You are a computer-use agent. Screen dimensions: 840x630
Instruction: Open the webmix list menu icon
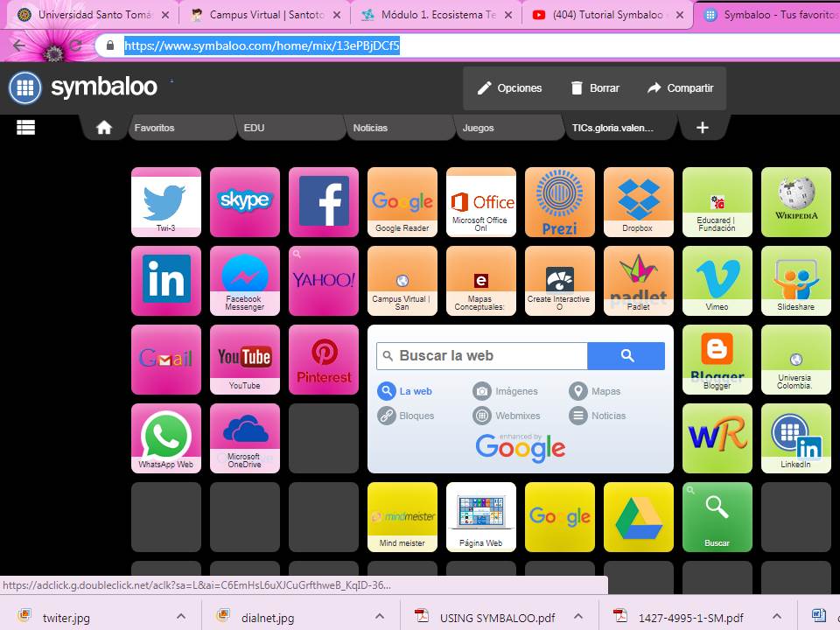pyautogui.click(x=25, y=127)
